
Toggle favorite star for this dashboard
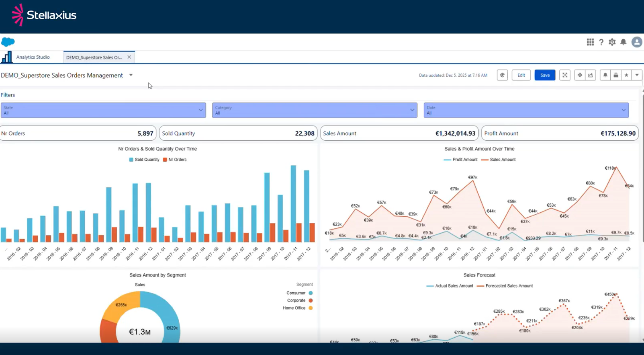pyautogui.click(x=626, y=75)
